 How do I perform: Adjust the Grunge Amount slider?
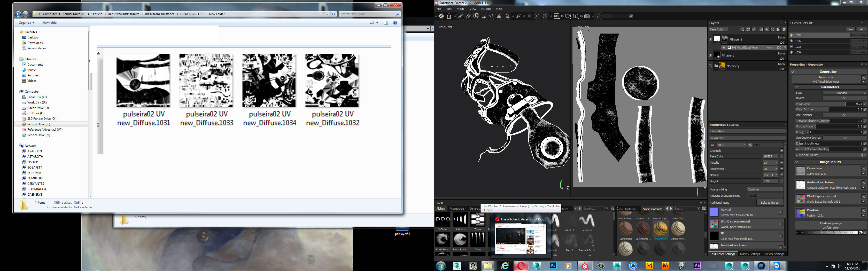pos(828,126)
